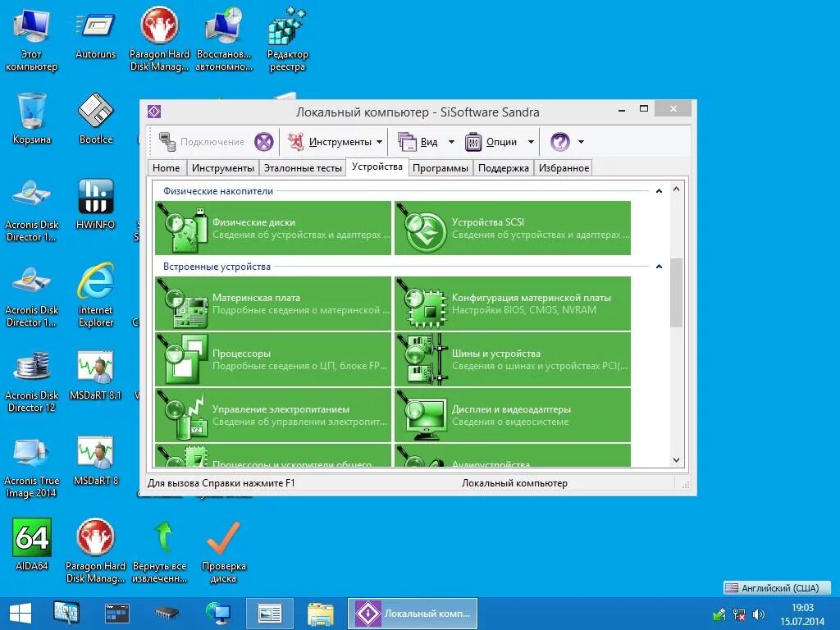
Task: Open the Материнская плата module
Action: point(273,304)
